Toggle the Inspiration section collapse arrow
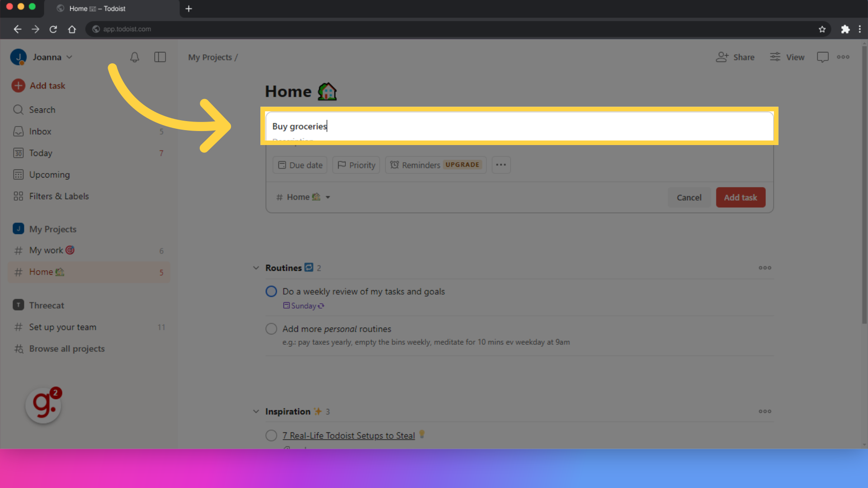The image size is (868, 488). (x=256, y=411)
